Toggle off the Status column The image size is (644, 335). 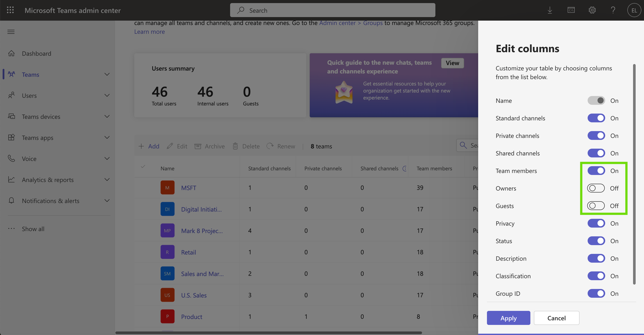coord(596,241)
